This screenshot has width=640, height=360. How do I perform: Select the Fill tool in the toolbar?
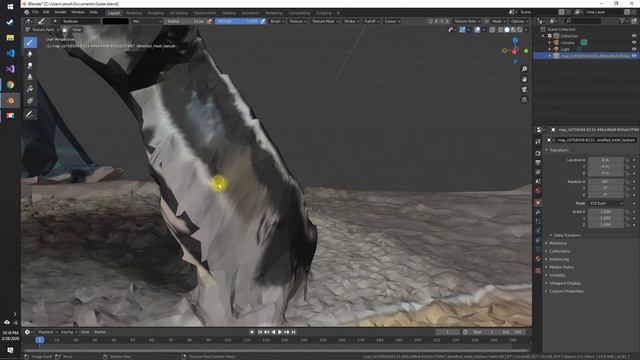(30, 89)
